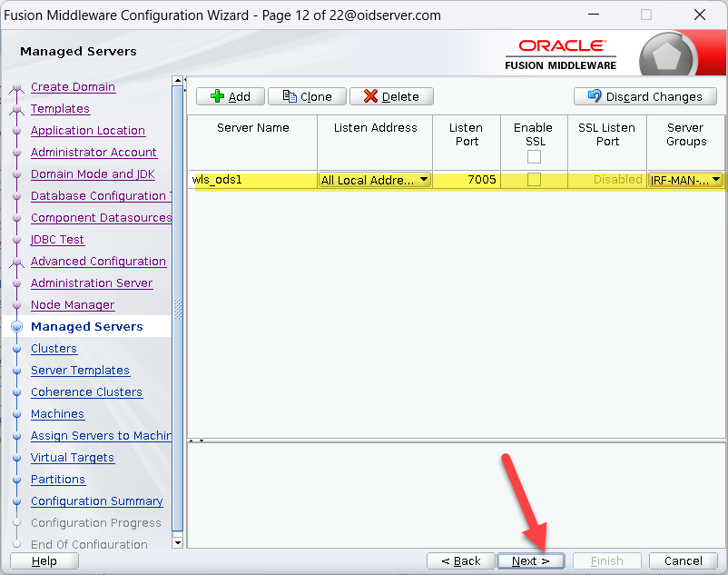
Task: Click the Oracle pentagon logo icon
Action: tap(666, 56)
